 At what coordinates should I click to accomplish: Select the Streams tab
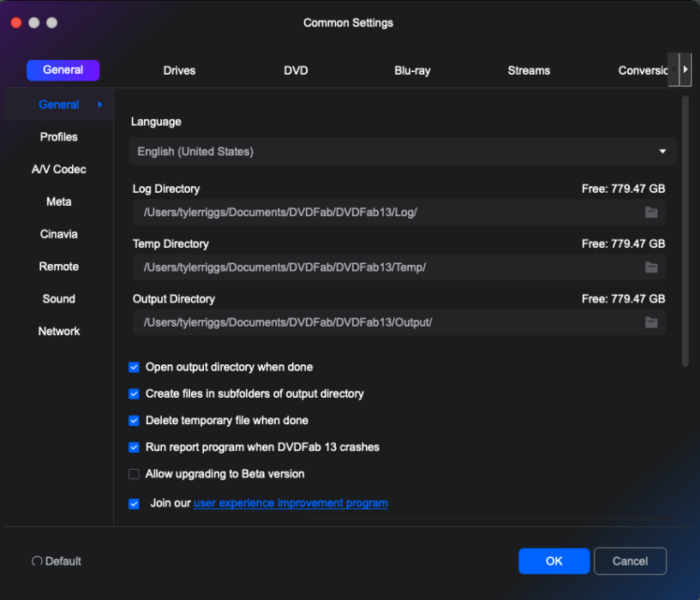point(529,70)
